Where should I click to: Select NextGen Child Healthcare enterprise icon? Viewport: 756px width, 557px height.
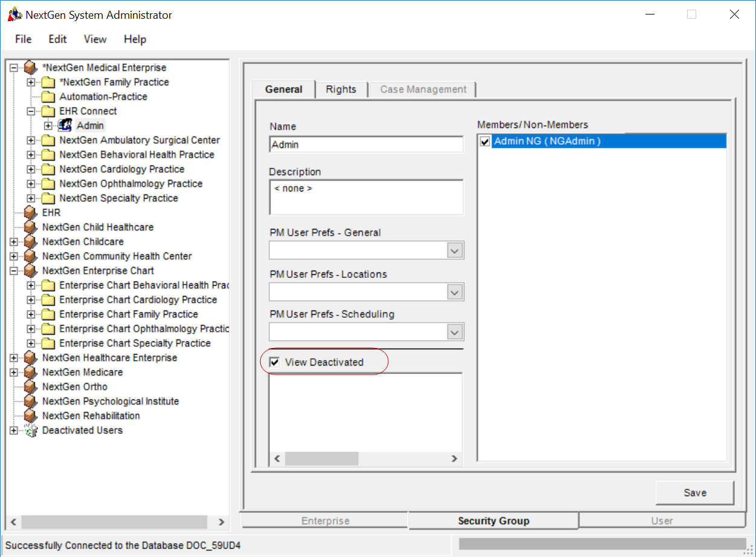coord(31,227)
